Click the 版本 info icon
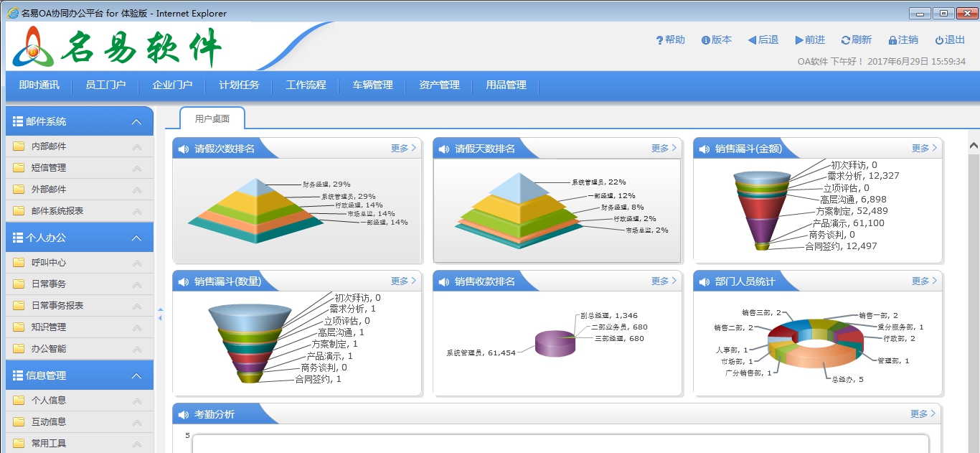This screenshot has width=980, height=453. [x=707, y=40]
